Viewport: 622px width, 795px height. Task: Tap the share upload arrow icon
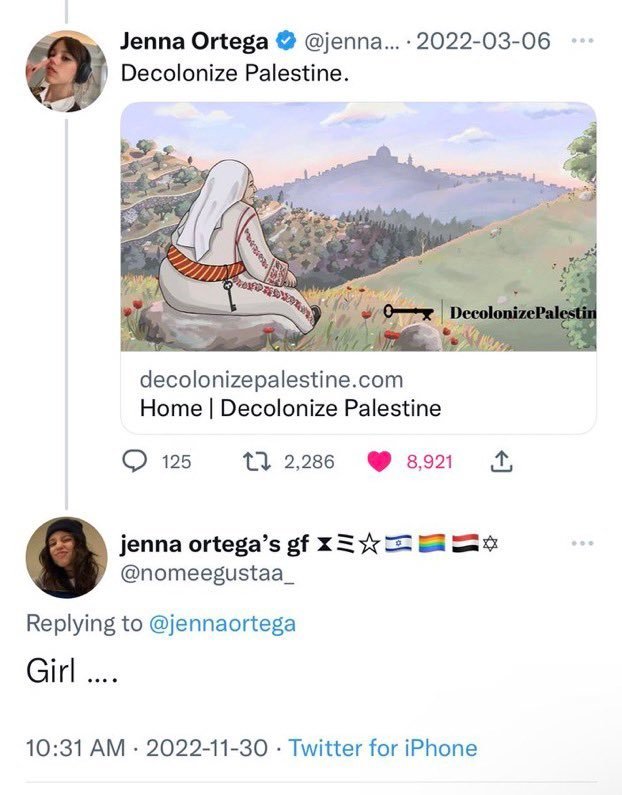(x=501, y=461)
